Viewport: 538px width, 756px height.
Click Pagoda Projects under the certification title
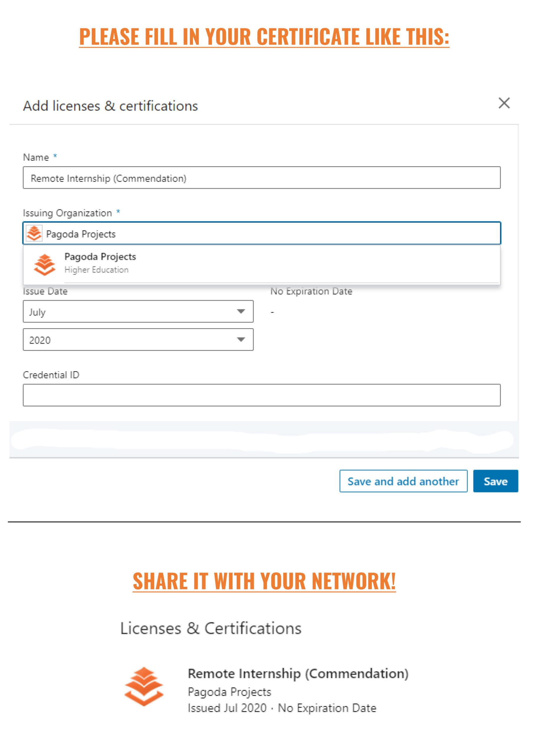(230, 692)
